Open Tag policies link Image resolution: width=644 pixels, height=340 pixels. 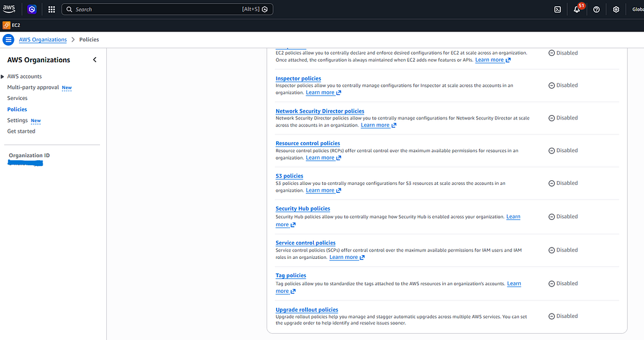291,275
